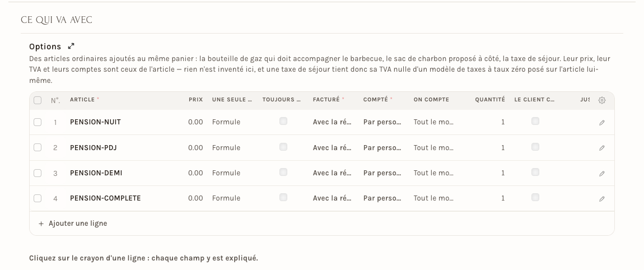Screen dimensions: 644x270
Task: Click the 0.00 price on PENSION-NUIT row
Action: [195, 122]
